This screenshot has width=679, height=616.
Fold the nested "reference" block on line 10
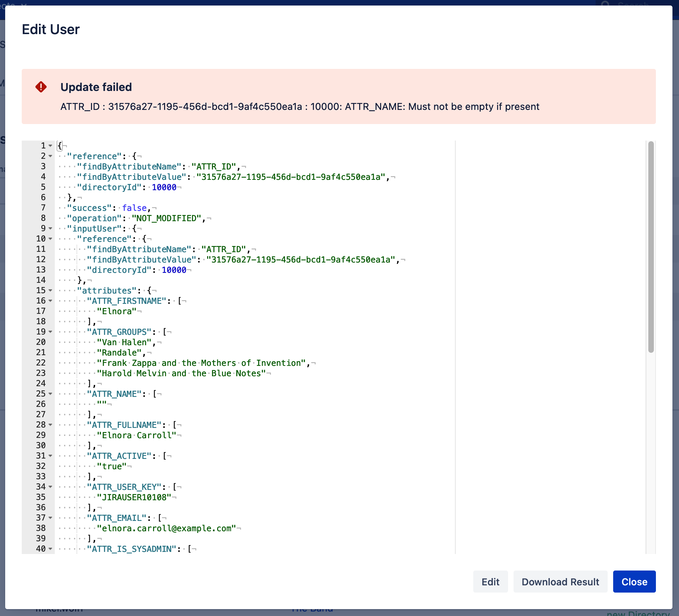coord(50,239)
